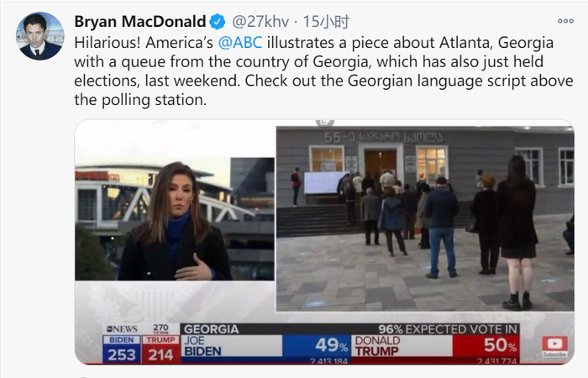Image resolution: width=588 pixels, height=378 pixels.
Task: Click the blue verified badge
Action: pyautogui.click(x=216, y=21)
